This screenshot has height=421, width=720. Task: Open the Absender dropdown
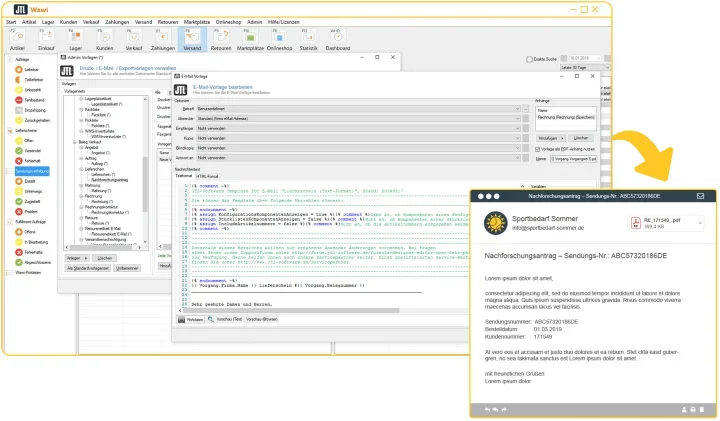359,118
